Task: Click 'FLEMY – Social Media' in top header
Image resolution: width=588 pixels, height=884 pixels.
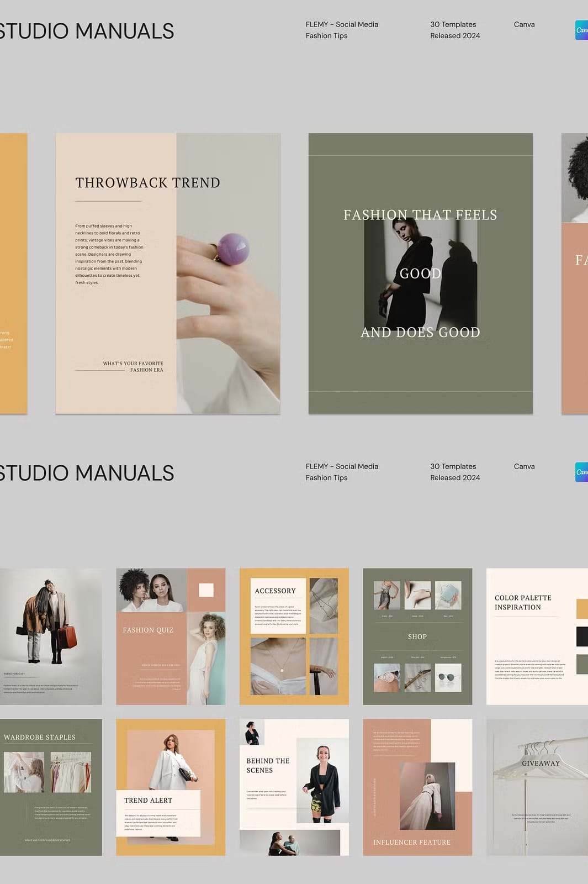Action: point(342,24)
